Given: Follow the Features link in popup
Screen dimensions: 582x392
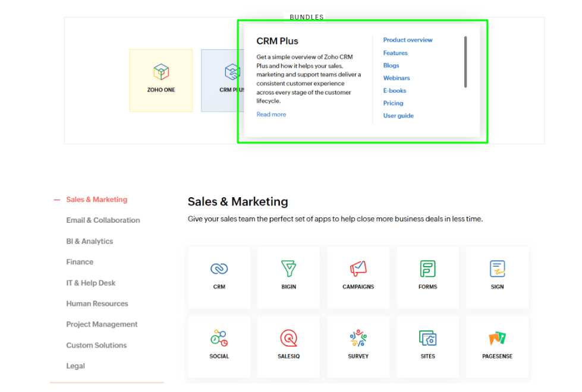Looking at the screenshot, I should tap(395, 53).
